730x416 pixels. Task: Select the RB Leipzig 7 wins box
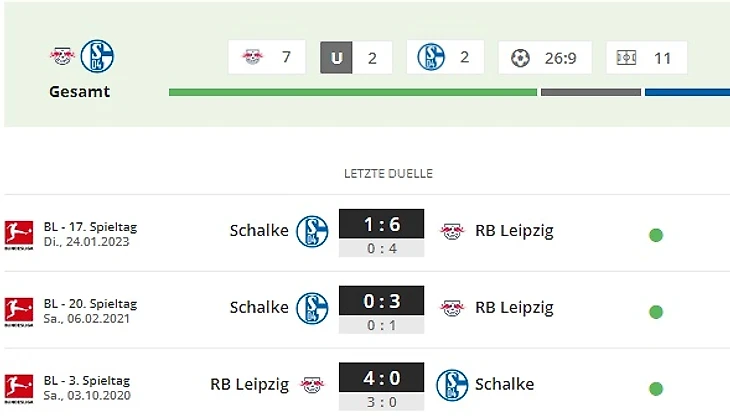[265, 57]
